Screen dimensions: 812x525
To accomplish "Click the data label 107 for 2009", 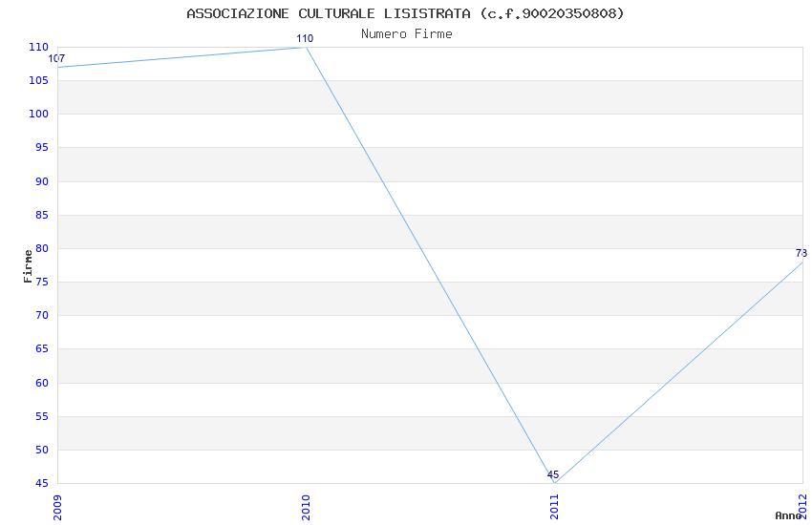I will tap(56, 59).
